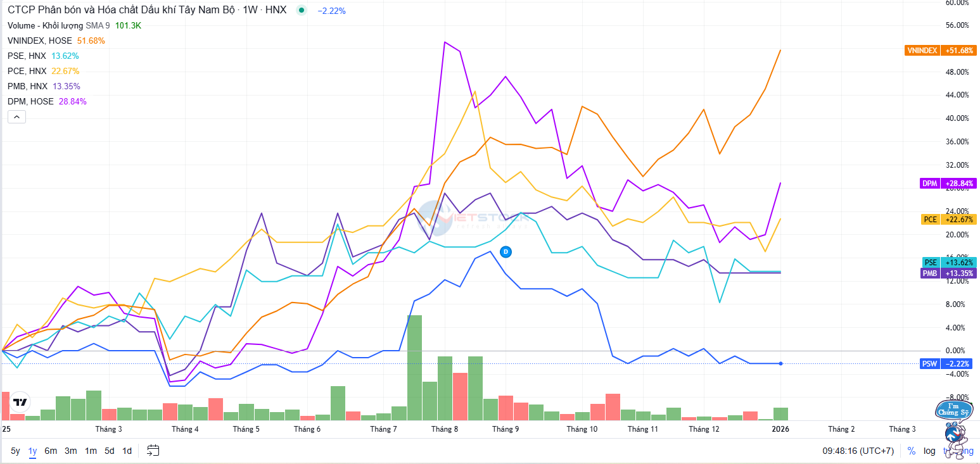Click the cyan PSE price label
The image size is (980, 464).
(948, 262)
